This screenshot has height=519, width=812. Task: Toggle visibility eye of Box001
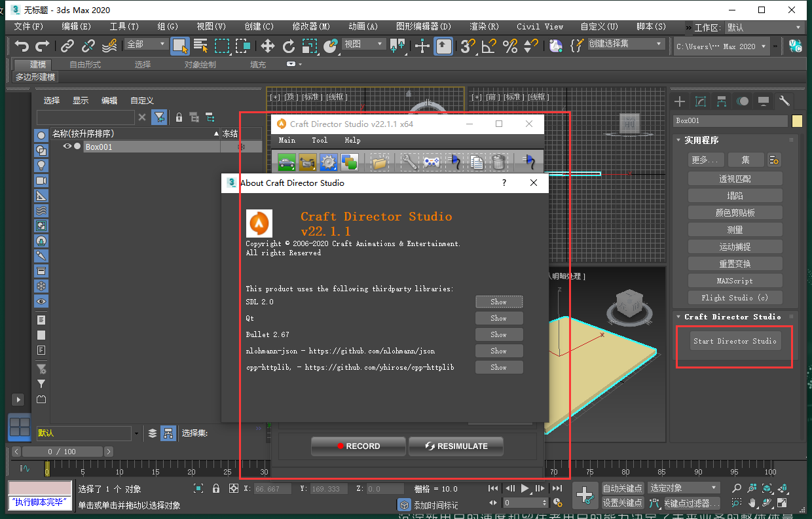(67, 147)
